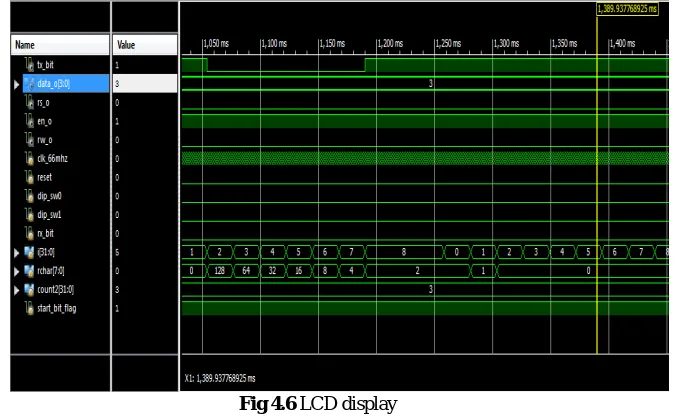Click the rchar waveform segment valued 16

coord(299,271)
